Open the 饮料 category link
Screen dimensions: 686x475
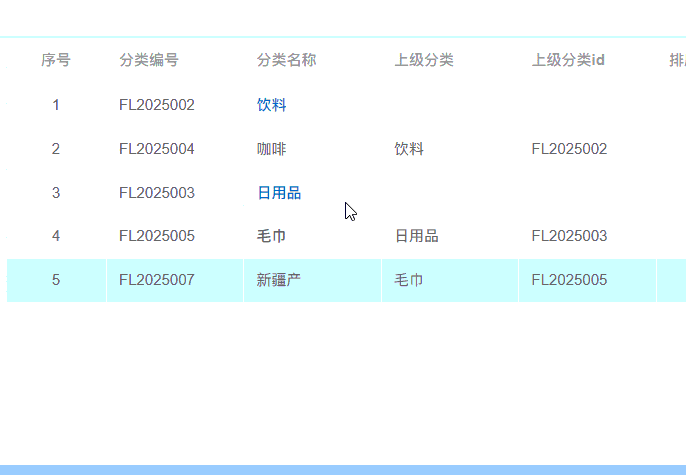pyautogui.click(x=271, y=105)
